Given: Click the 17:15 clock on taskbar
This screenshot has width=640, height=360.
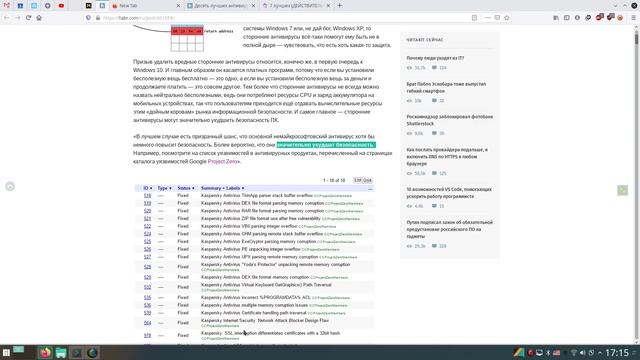Looking at the screenshot, I should pos(617,353).
